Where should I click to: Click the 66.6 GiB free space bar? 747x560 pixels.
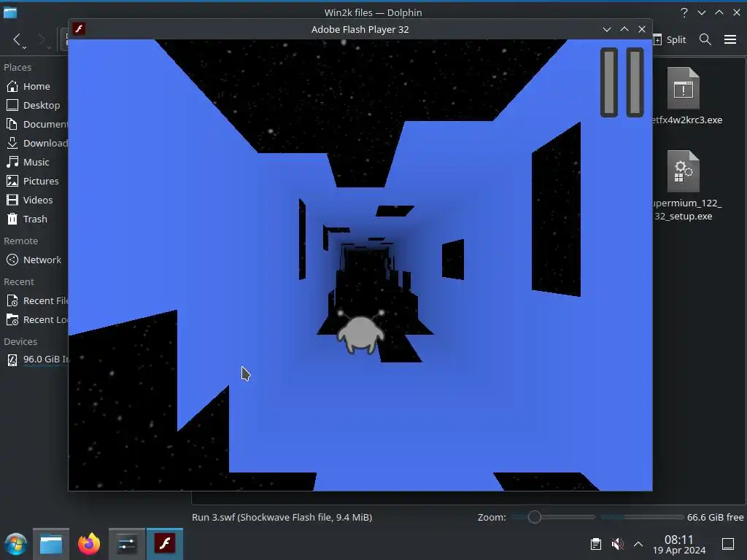pyautogui.click(x=642, y=517)
